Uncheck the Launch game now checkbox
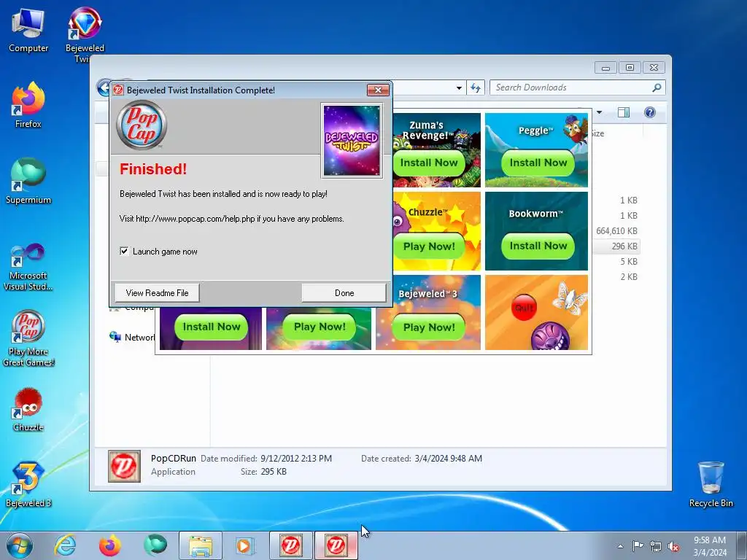This screenshot has height=560, width=747. pyautogui.click(x=124, y=251)
